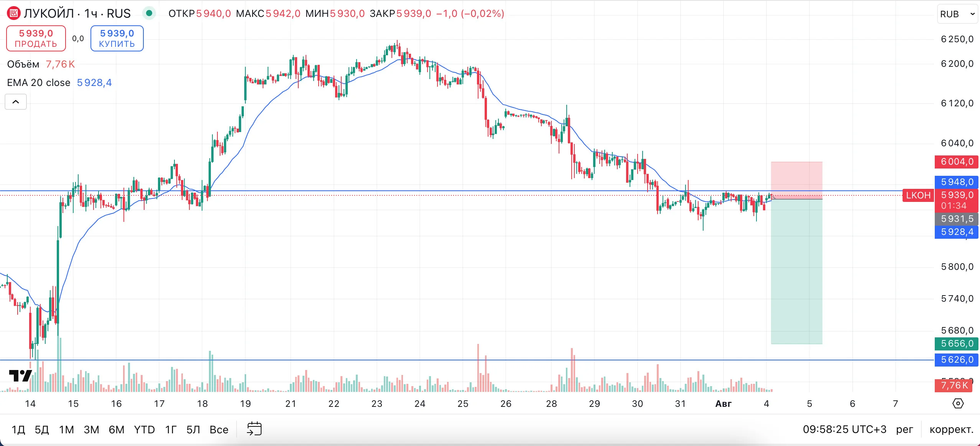
Task: Click the green market status dot
Action: 149,13
